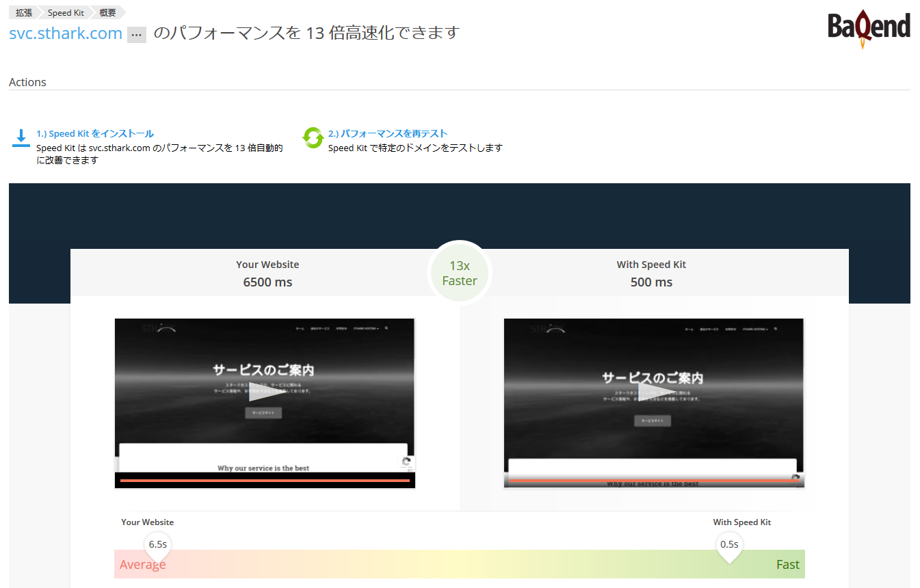Select the 概要 breadcrumb item
The height and width of the screenshot is (588, 920).
click(x=107, y=12)
